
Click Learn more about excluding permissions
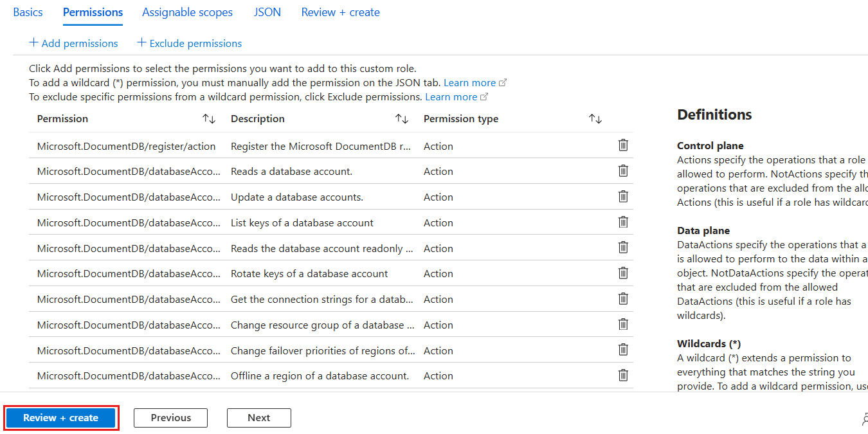pyautogui.click(x=451, y=96)
